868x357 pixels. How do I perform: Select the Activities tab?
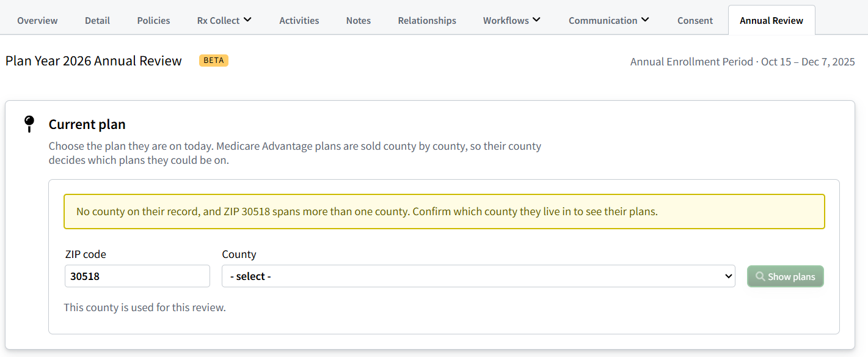(299, 20)
